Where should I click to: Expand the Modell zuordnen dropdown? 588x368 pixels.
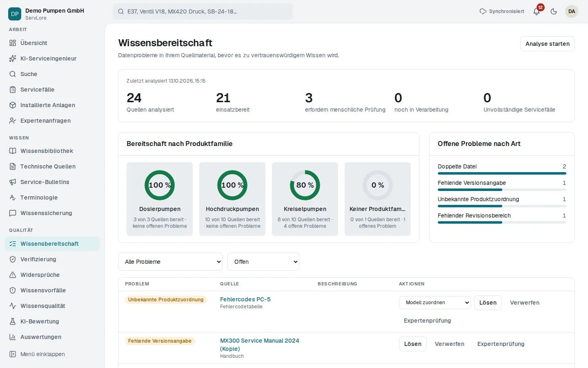435,303
